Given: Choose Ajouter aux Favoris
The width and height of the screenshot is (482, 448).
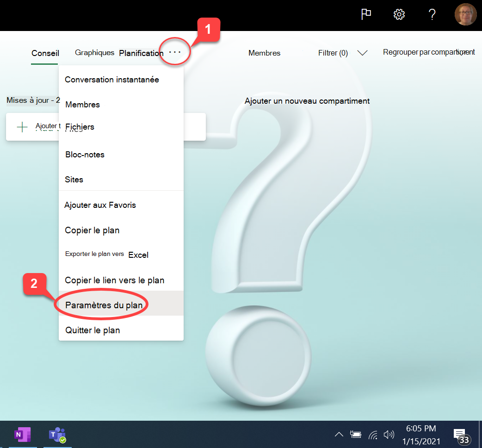Looking at the screenshot, I should (x=121, y=205).
